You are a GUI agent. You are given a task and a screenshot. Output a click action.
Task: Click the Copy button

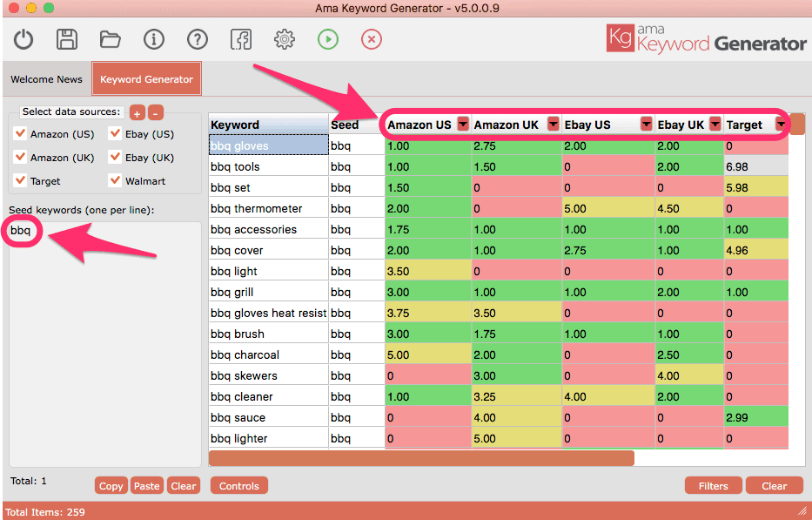coord(111,486)
